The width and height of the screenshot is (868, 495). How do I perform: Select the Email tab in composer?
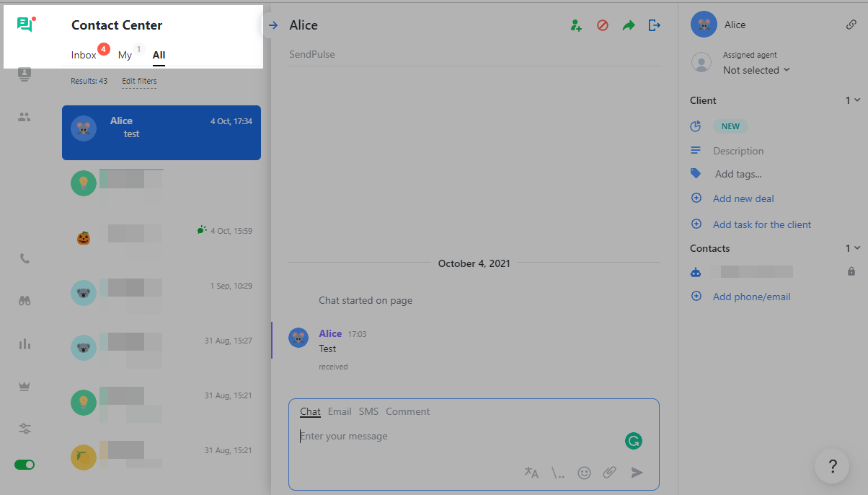click(340, 411)
